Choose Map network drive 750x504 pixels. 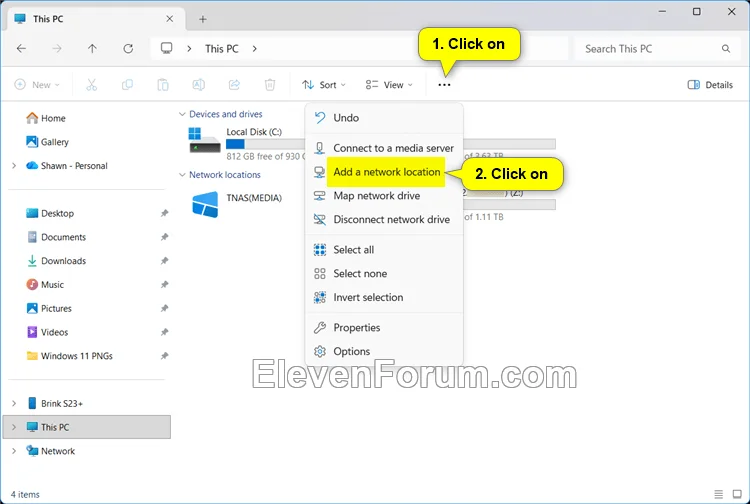(x=384, y=196)
